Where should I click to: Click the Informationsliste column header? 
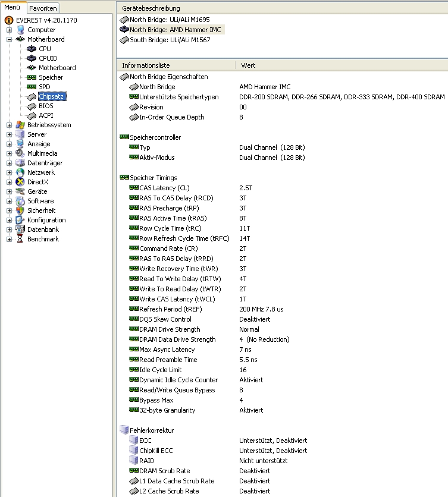tap(177, 65)
